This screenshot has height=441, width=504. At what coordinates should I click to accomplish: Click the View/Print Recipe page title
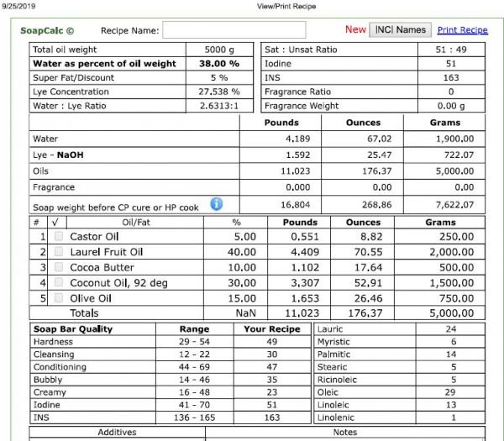[286, 6]
